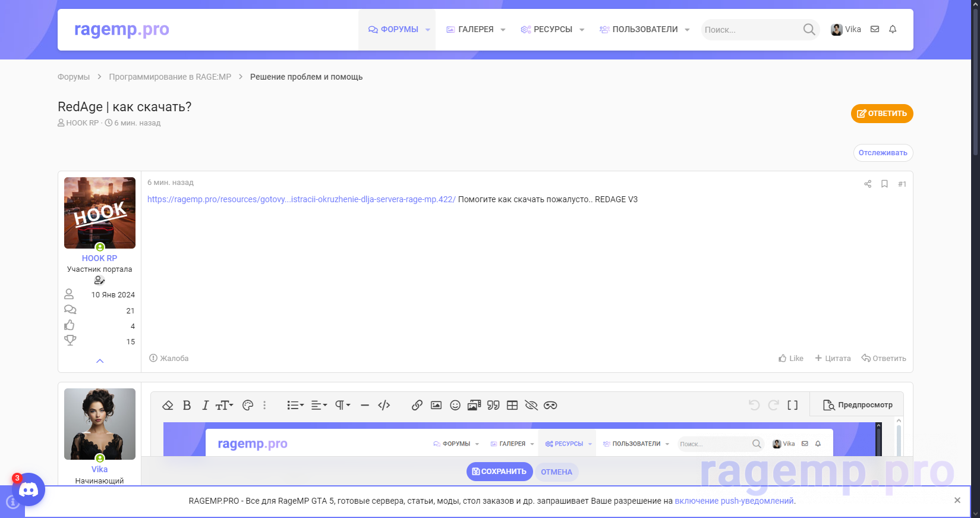
Task: Insert an image in editor
Action: point(436,405)
